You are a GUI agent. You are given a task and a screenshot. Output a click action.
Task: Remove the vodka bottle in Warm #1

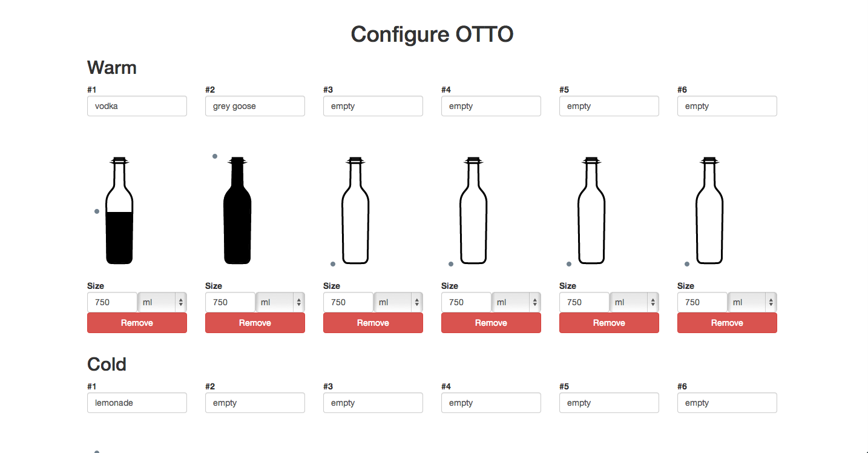point(137,323)
